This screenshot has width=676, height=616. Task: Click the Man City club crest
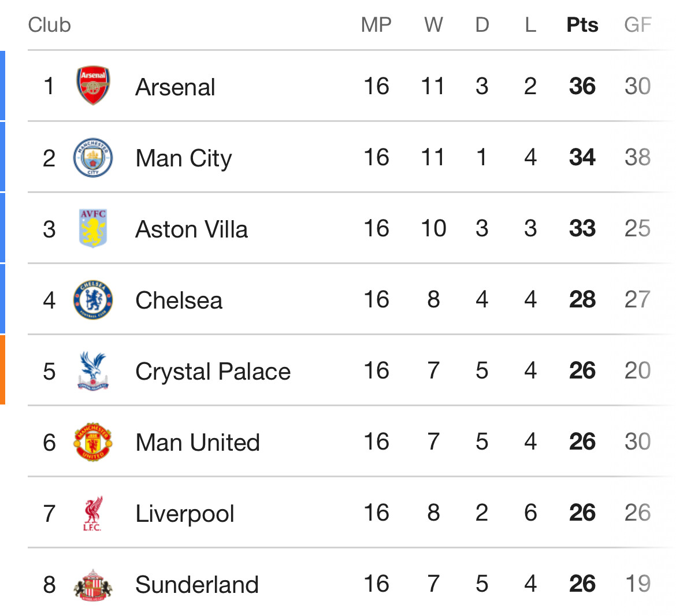[93, 157]
